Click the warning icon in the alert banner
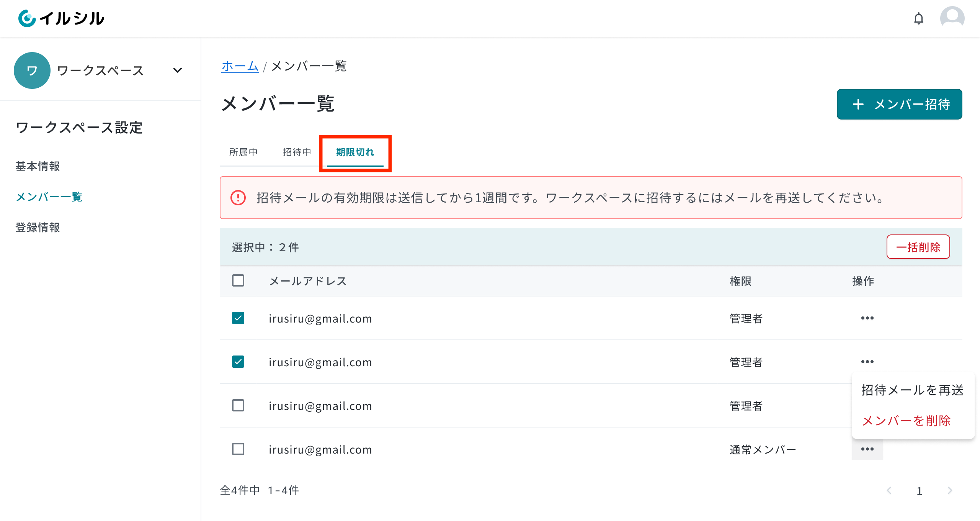The image size is (980, 521). (238, 198)
